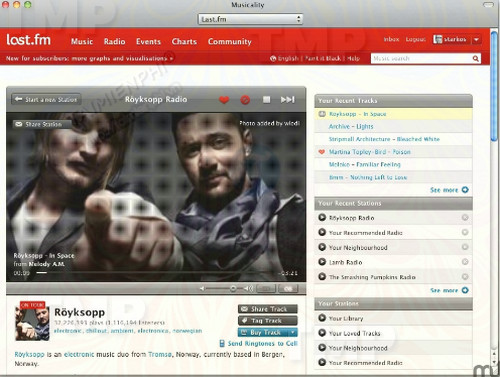
Task: Open Stripmall Architecture – Bleached White track
Action: pyautogui.click(x=384, y=139)
